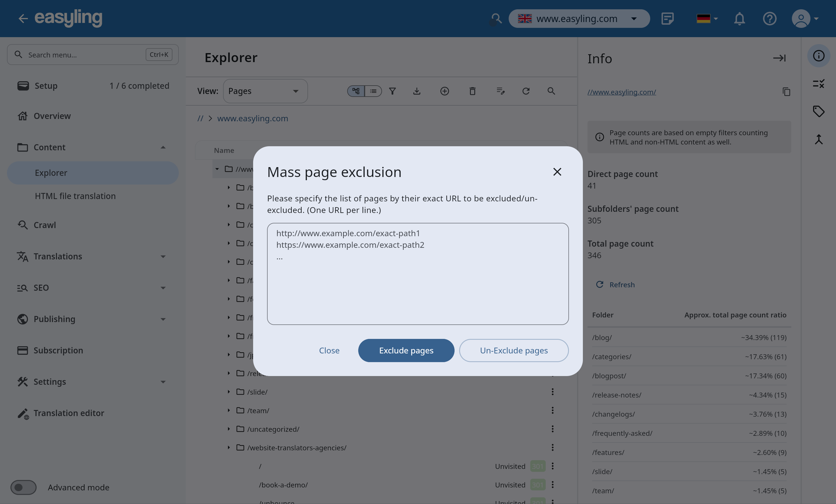Expand the /team/ folder in tree
The image size is (836, 504).
tap(229, 410)
